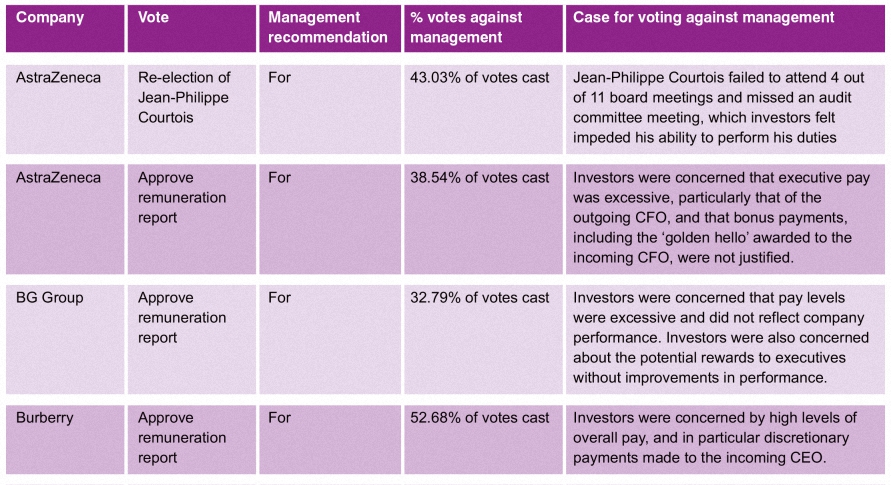The width and height of the screenshot is (891, 485).
Task: Select the second AstraZeneca row company cell
Action: coord(65,219)
